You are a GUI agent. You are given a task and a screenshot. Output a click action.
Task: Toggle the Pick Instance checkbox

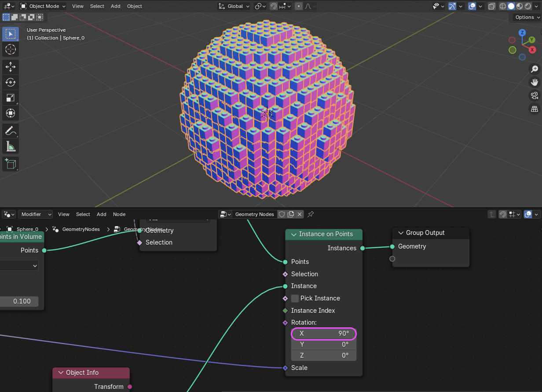(295, 298)
